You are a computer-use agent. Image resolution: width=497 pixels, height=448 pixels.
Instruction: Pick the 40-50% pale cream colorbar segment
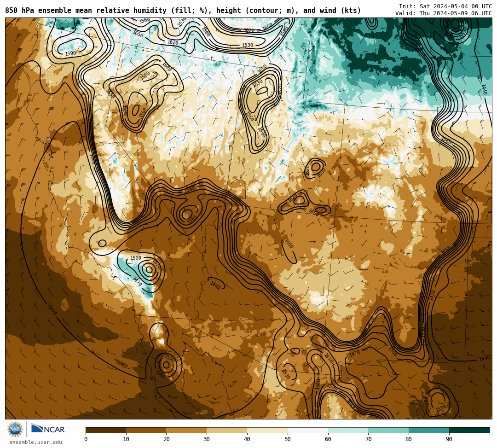click(x=267, y=430)
